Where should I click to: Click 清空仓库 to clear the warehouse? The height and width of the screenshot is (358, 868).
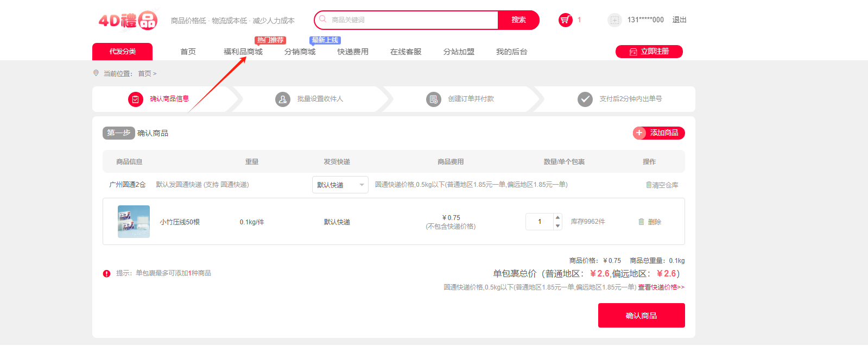pyautogui.click(x=662, y=185)
